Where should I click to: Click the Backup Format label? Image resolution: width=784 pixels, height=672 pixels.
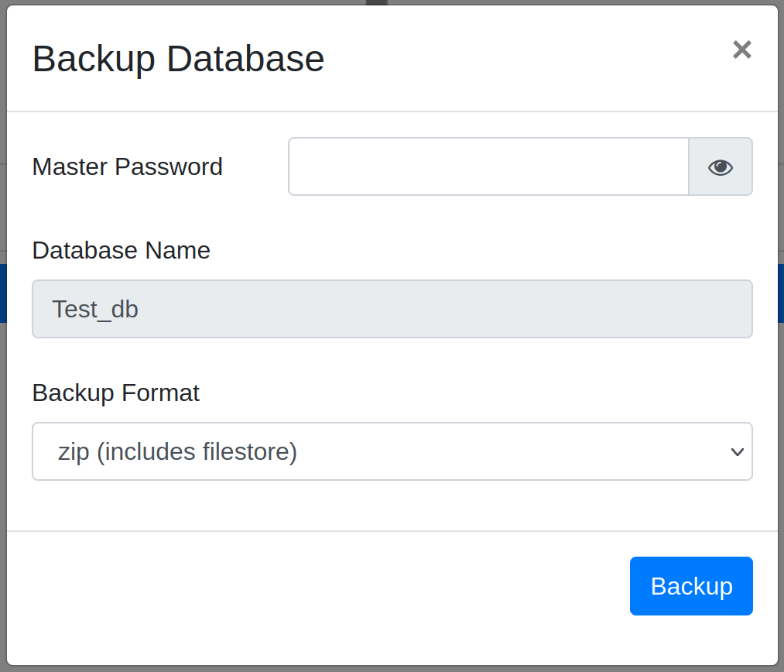(x=115, y=393)
